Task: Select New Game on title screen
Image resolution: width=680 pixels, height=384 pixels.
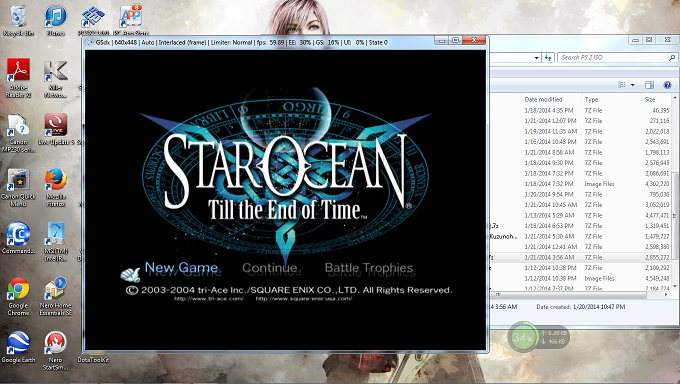Action: click(x=181, y=268)
